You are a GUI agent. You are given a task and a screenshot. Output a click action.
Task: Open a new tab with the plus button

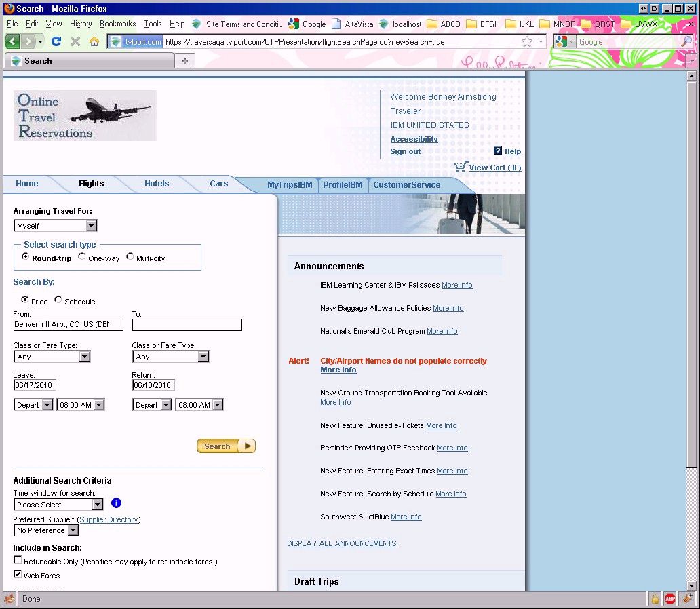(184, 61)
